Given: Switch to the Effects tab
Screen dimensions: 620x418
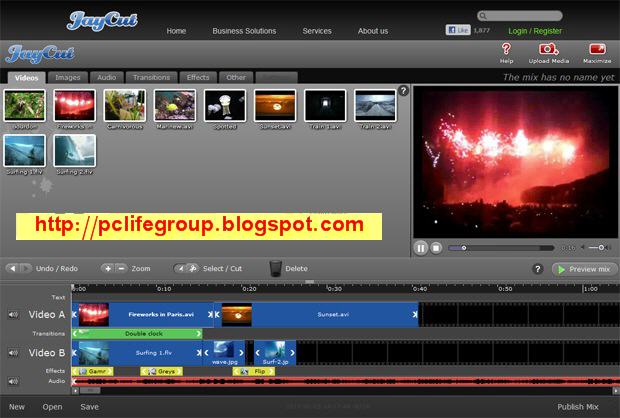Looking at the screenshot, I should [x=198, y=78].
